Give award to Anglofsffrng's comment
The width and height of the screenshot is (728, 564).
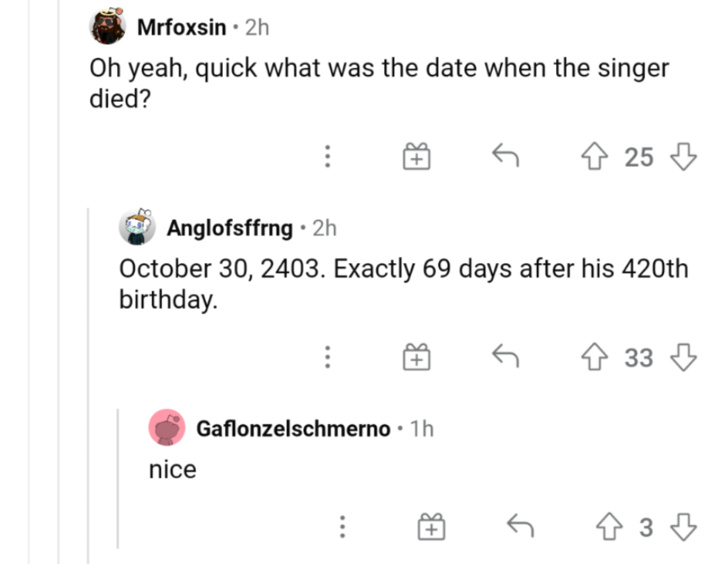(x=416, y=357)
